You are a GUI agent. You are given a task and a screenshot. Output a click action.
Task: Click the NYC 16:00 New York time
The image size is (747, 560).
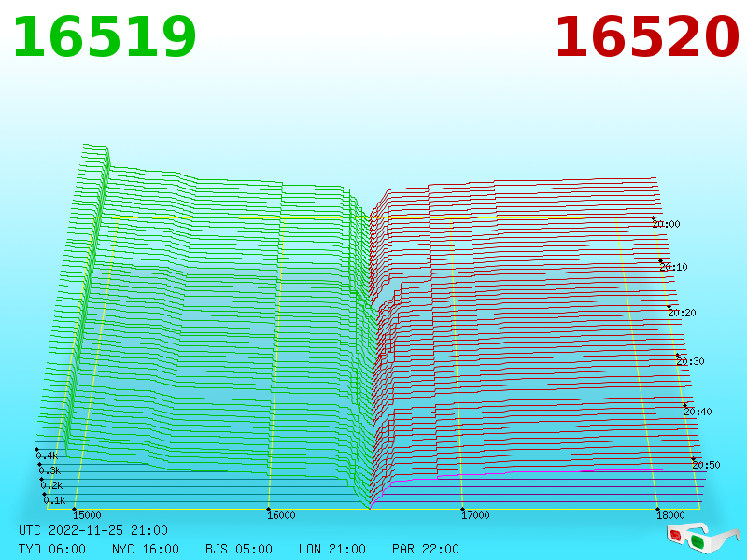[x=146, y=549]
